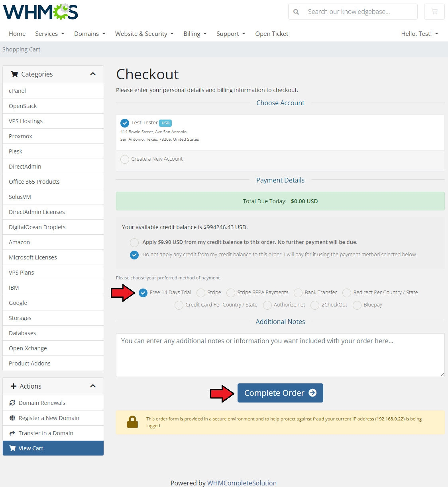This screenshot has width=448, height=487.
Task: Select Bank Transfer payment method
Action: [x=298, y=293]
